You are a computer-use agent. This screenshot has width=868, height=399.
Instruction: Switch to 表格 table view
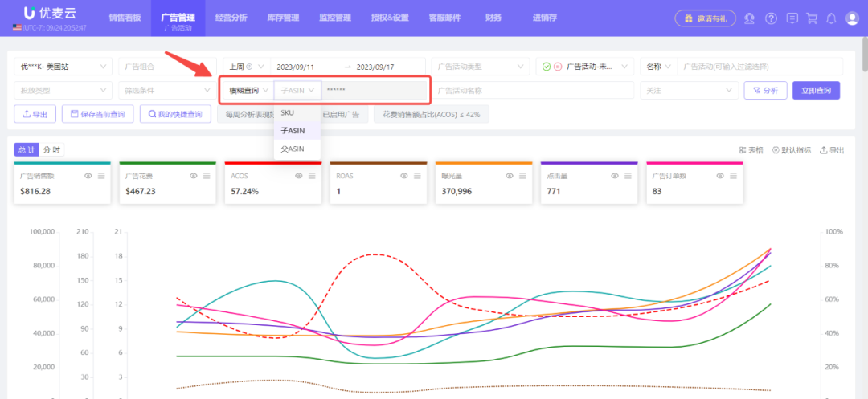click(x=751, y=150)
